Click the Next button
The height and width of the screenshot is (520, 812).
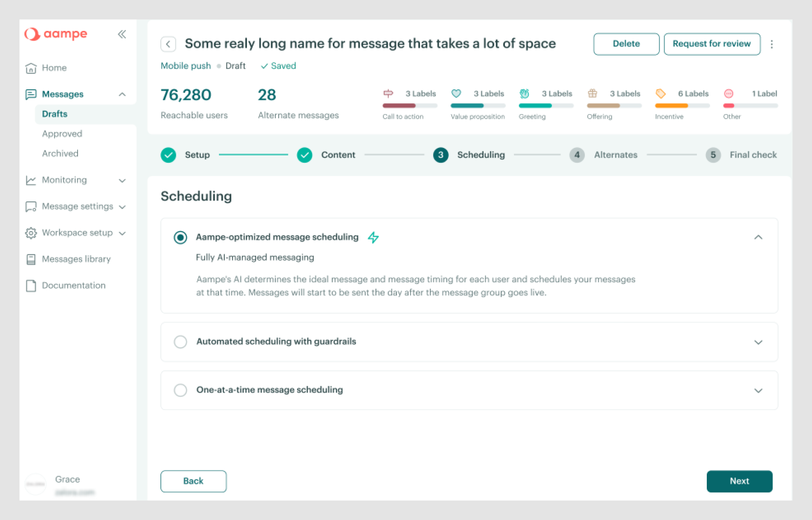click(x=739, y=481)
